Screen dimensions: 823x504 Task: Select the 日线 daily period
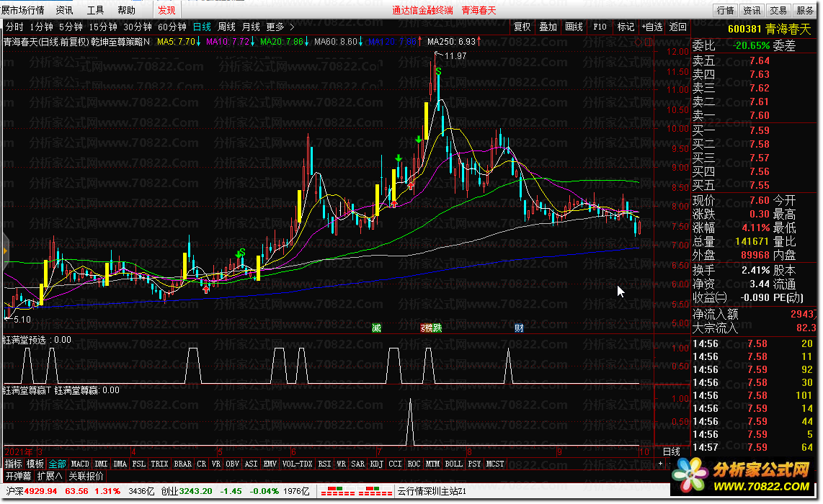pyautogui.click(x=202, y=27)
